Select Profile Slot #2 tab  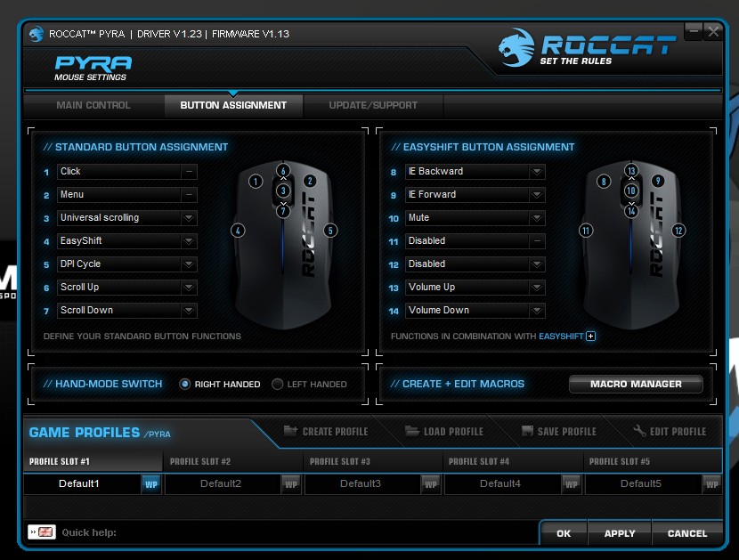point(200,461)
